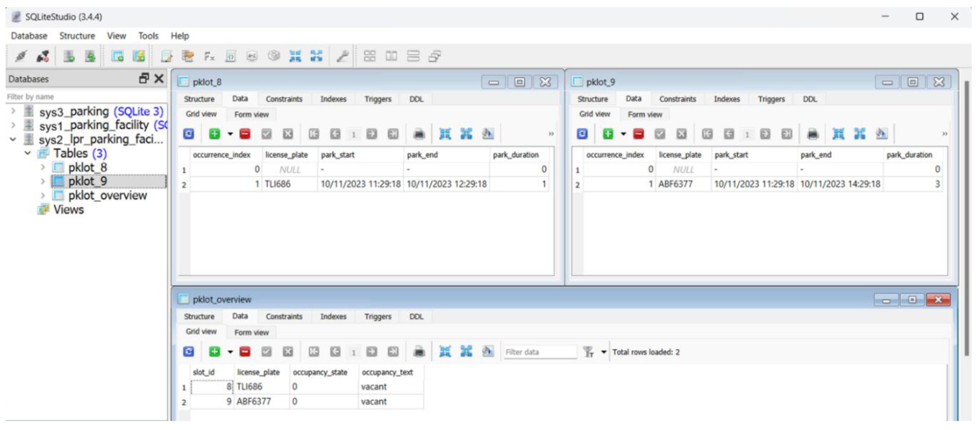Delete selected row in pklot_overview
The width and height of the screenshot is (980, 430).
point(245,351)
